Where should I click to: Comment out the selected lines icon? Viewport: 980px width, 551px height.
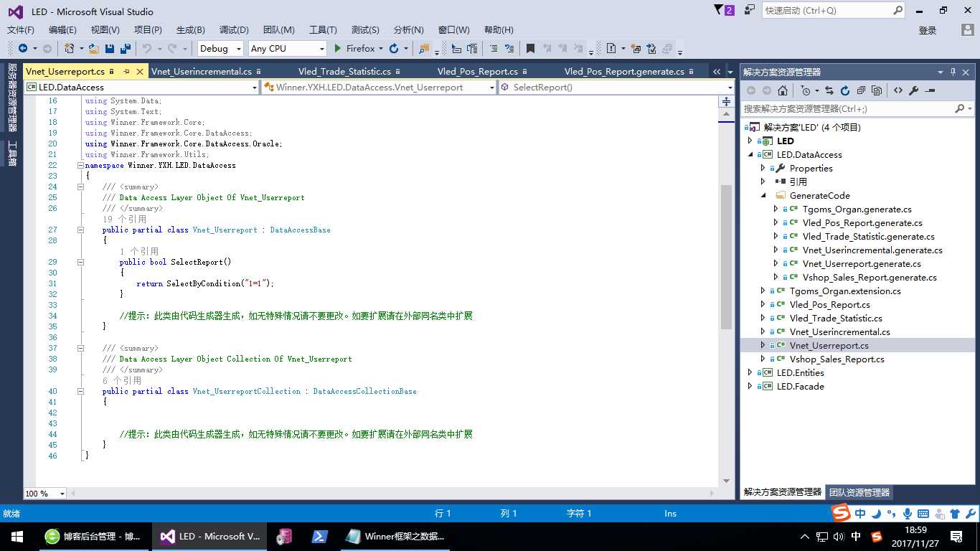click(x=493, y=49)
